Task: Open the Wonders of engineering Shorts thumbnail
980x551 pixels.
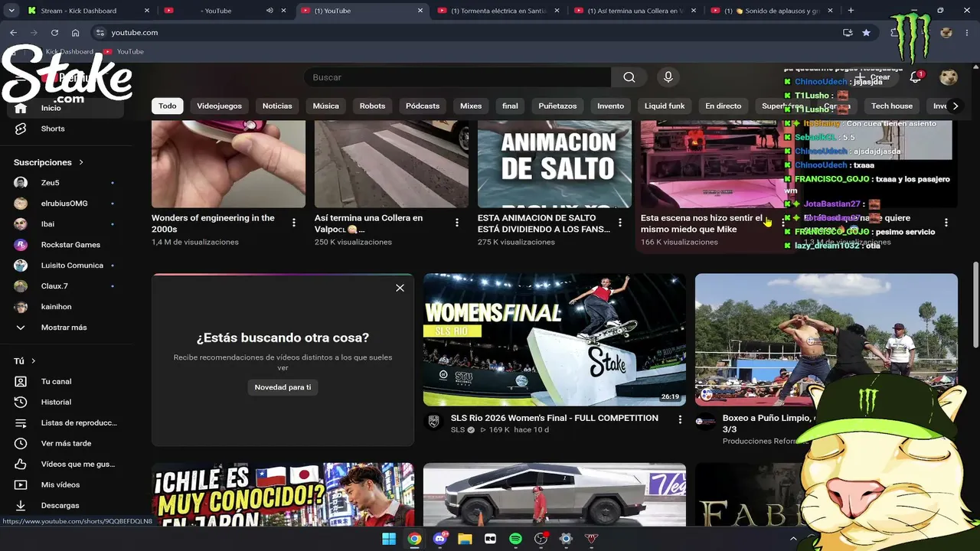Action: pyautogui.click(x=228, y=164)
